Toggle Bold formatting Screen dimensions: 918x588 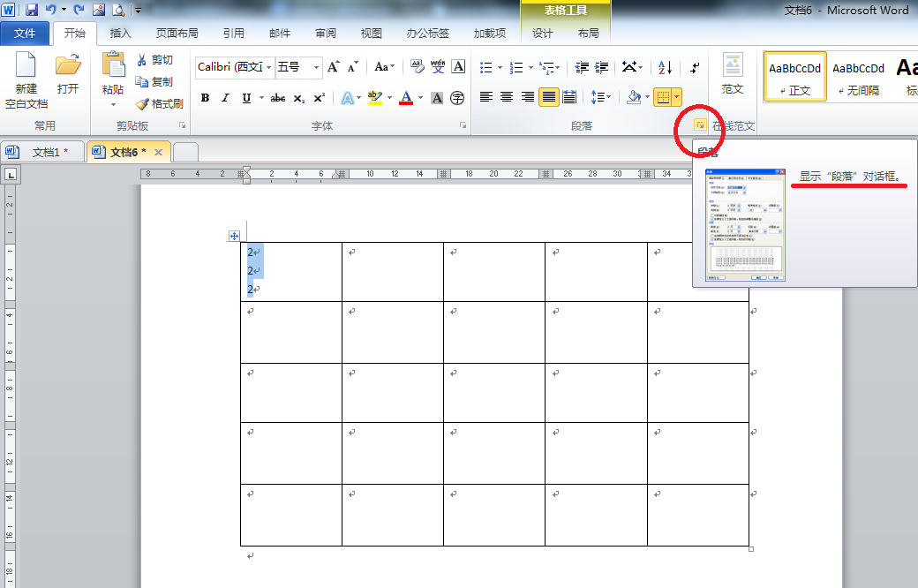coord(205,98)
